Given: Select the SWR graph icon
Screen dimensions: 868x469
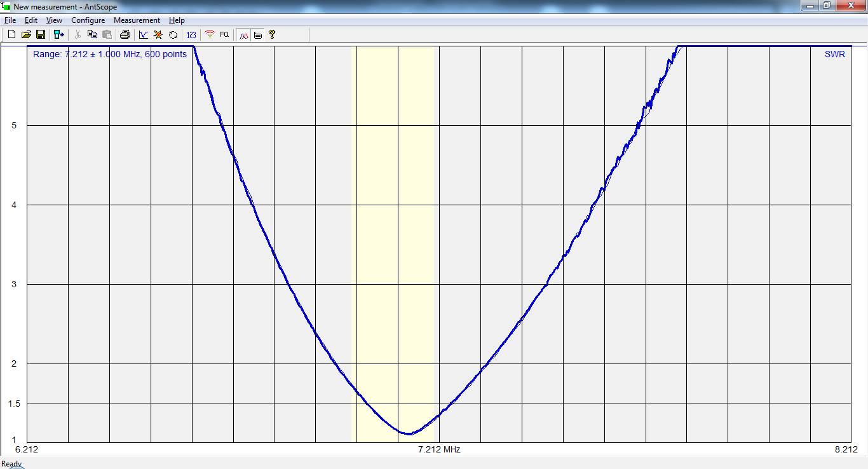Looking at the screenshot, I should tap(143, 35).
